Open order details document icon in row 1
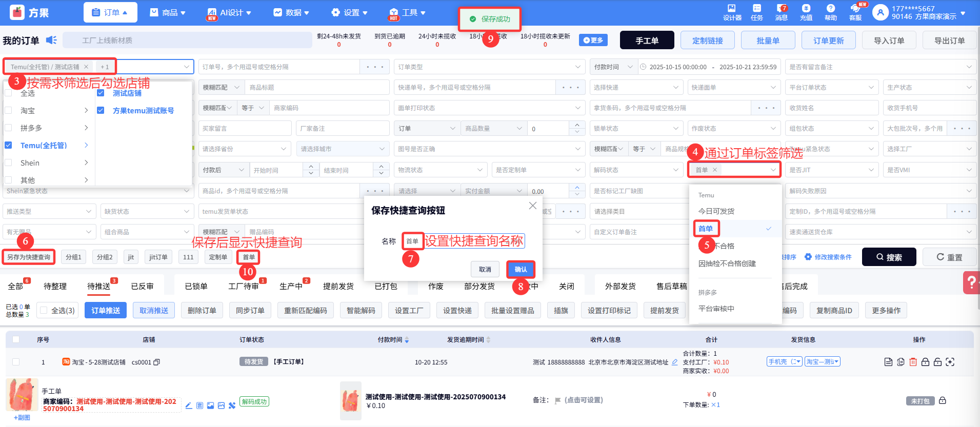Screen dimensions: 980x427 (x=888, y=362)
